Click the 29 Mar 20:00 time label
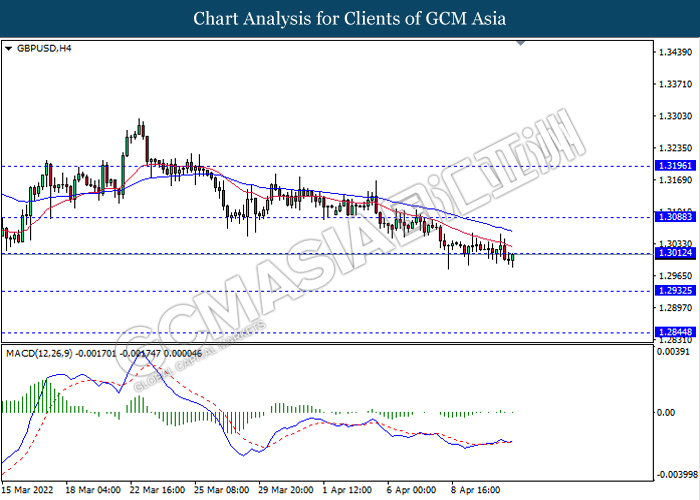The height and width of the screenshot is (500, 700). click(286, 490)
